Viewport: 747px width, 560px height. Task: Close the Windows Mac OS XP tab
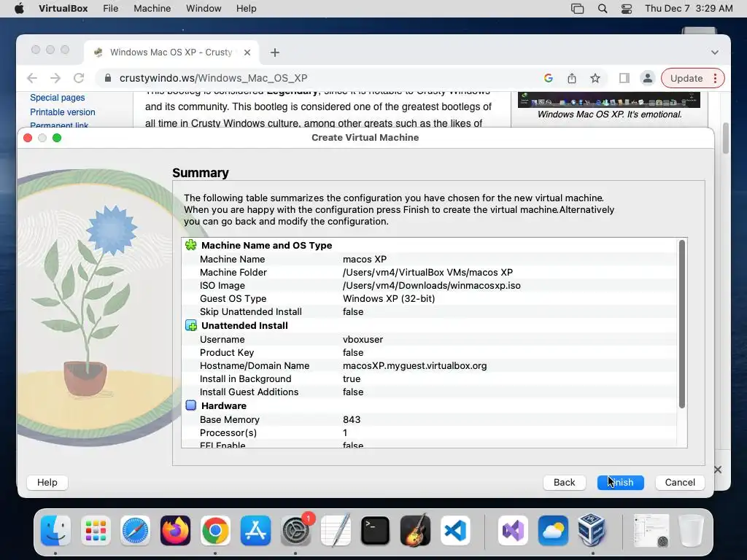tap(247, 52)
